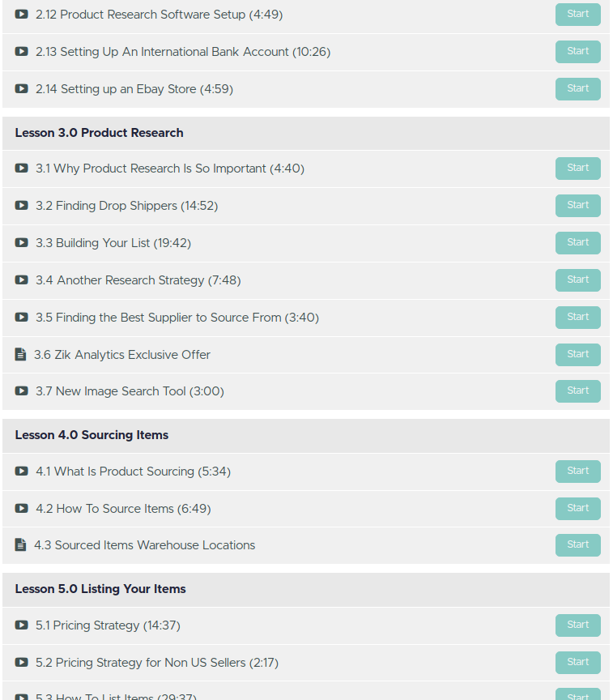The width and height of the screenshot is (613, 700).
Task: Click the video icon for Finding Drop Shippers
Action: 22,206
